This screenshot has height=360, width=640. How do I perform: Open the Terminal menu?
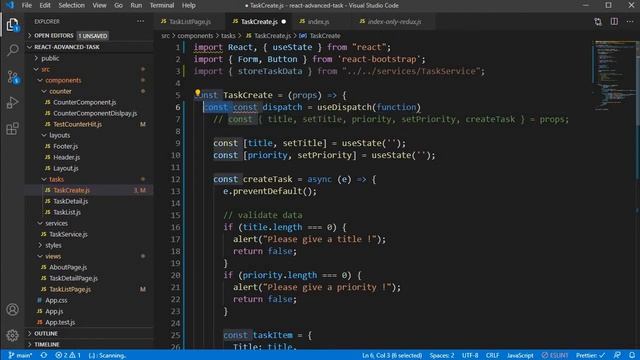[162, 5]
